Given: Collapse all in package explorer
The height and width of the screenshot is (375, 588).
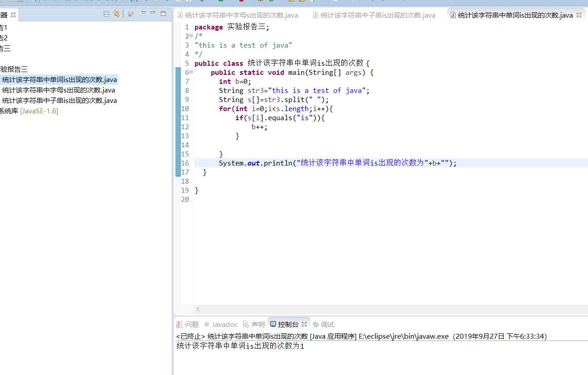Looking at the screenshot, I should (x=107, y=14).
